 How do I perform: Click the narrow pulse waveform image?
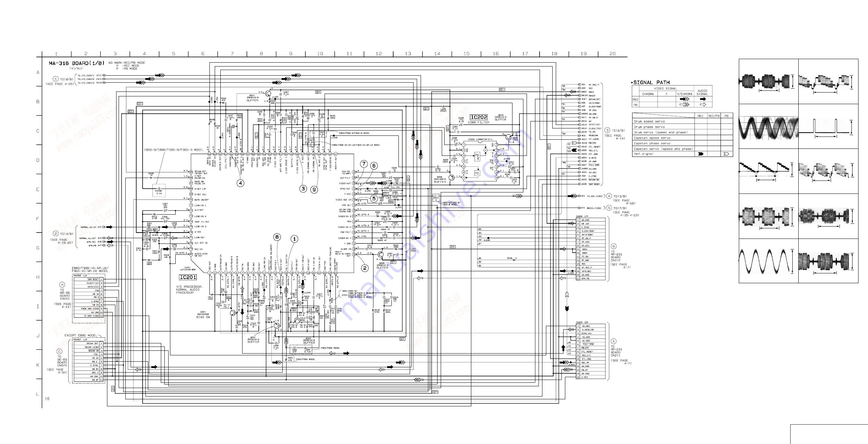pos(825,126)
